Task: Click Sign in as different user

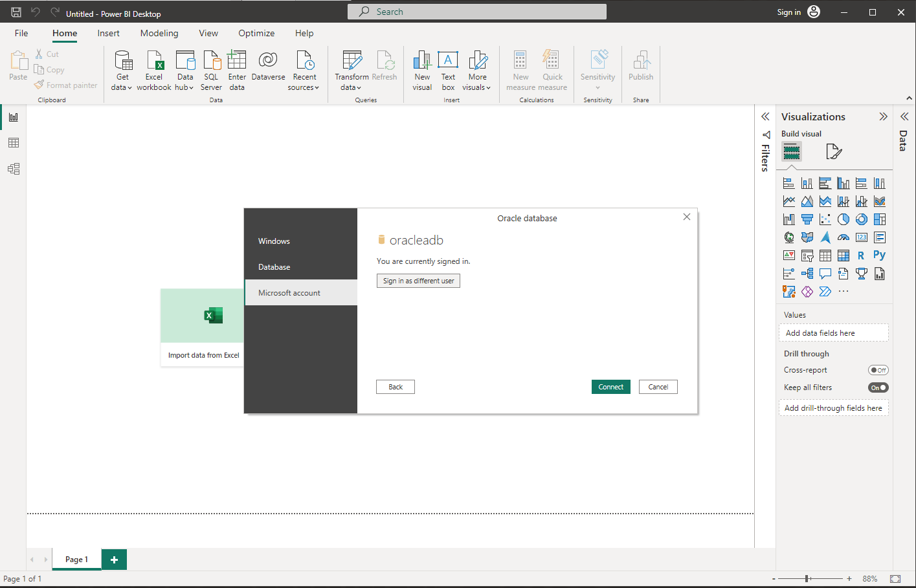Action: click(x=418, y=280)
